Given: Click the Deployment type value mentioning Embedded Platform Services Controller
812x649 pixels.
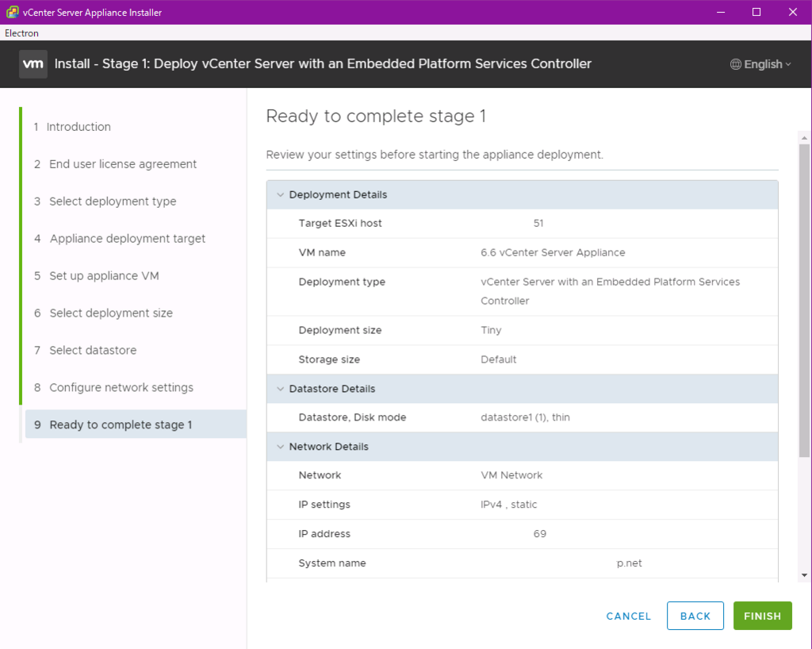Looking at the screenshot, I should coord(610,291).
